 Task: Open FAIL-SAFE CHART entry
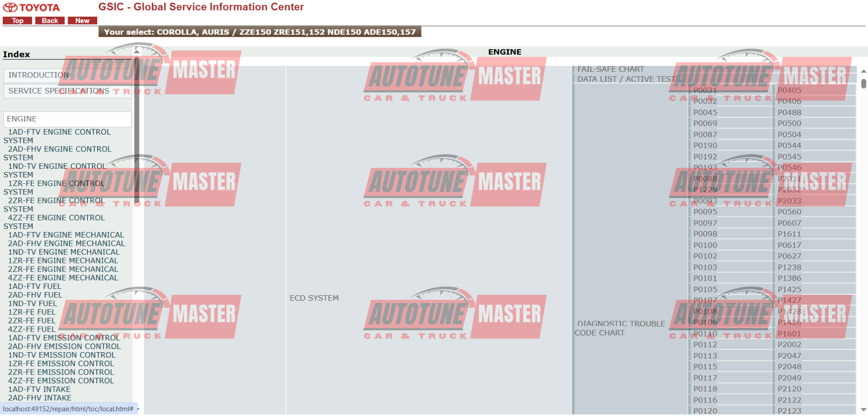[x=611, y=70]
